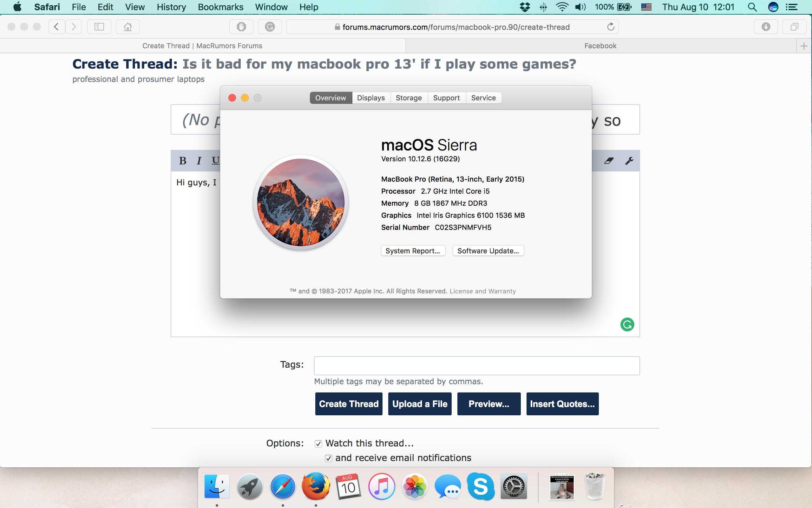Image resolution: width=812 pixels, height=508 pixels.
Task: Open the Trash in the Dock
Action: (x=595, y=486)
